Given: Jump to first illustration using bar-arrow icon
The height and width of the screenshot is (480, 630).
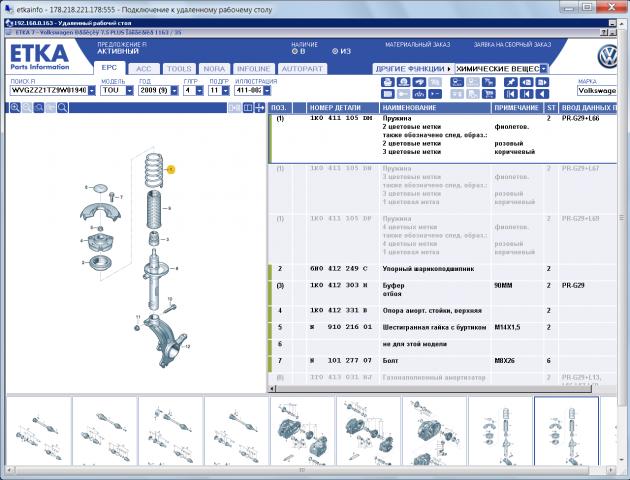Looking at the screenshot, I should 511,94.
